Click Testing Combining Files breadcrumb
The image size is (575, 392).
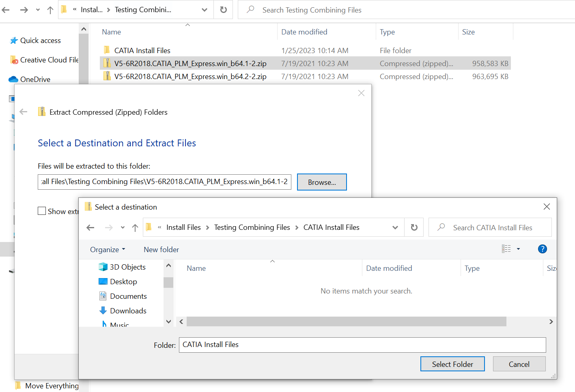point(252,227)
